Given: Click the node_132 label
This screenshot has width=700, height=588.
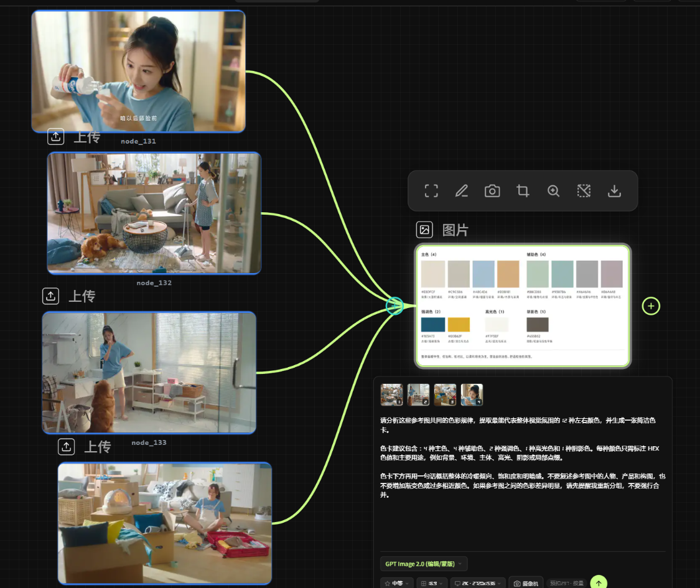Looking at the screenshot, I should [154, 282].
